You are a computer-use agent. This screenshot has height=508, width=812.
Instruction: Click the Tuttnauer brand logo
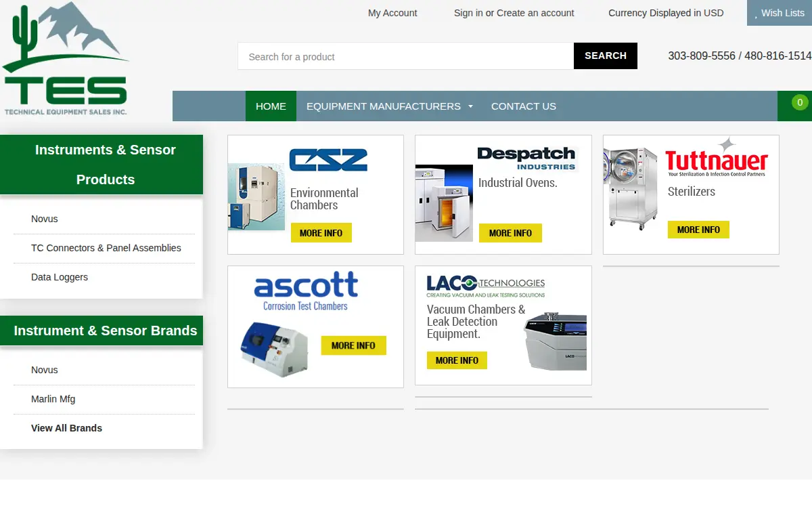(717, 158)
